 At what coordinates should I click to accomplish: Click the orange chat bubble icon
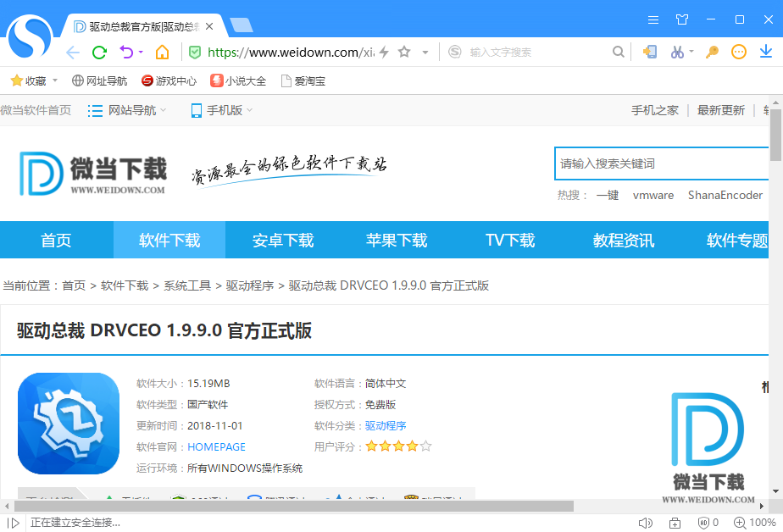[739, 52]
